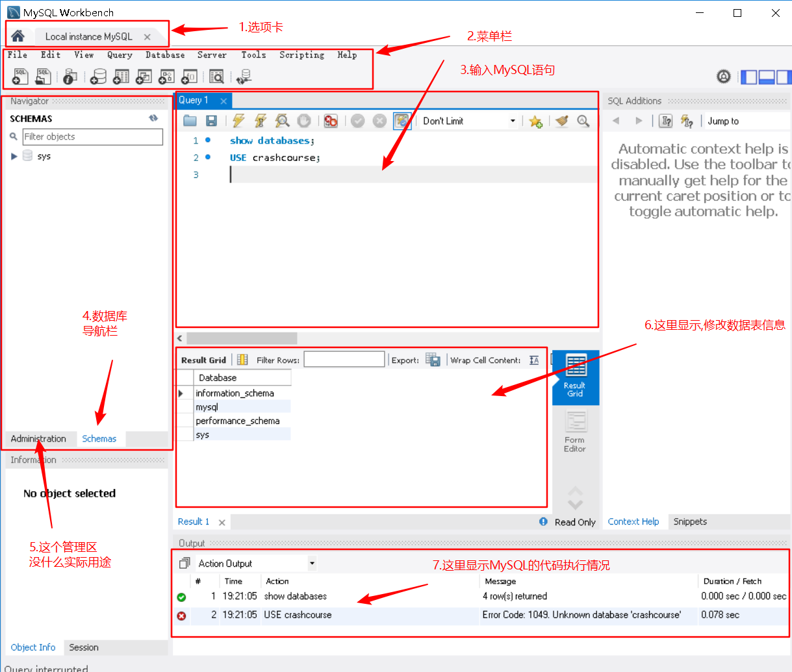Open script file in query editor
The height and width of the screenshot is (672, 792).
pyautogui.click(x=190, y=121)
